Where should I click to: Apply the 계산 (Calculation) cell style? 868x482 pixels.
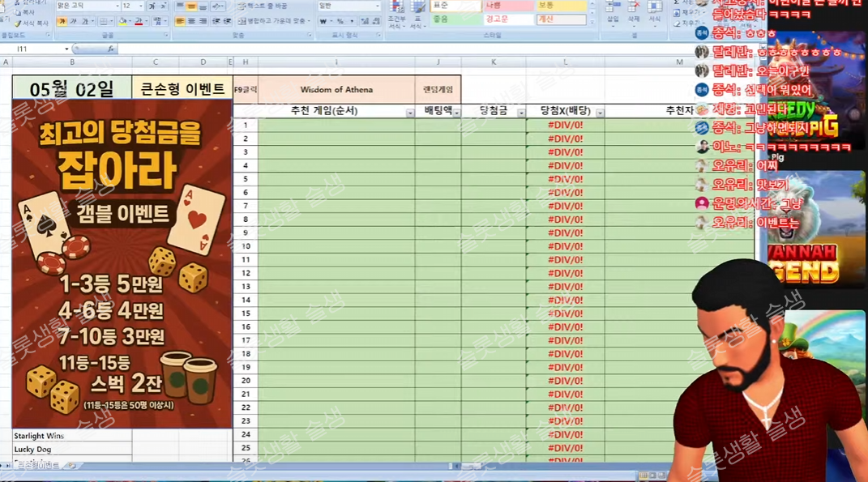561,19
